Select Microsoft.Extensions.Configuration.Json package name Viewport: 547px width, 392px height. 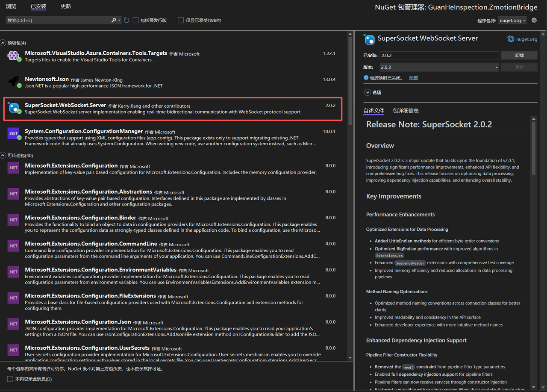[78, 322]
